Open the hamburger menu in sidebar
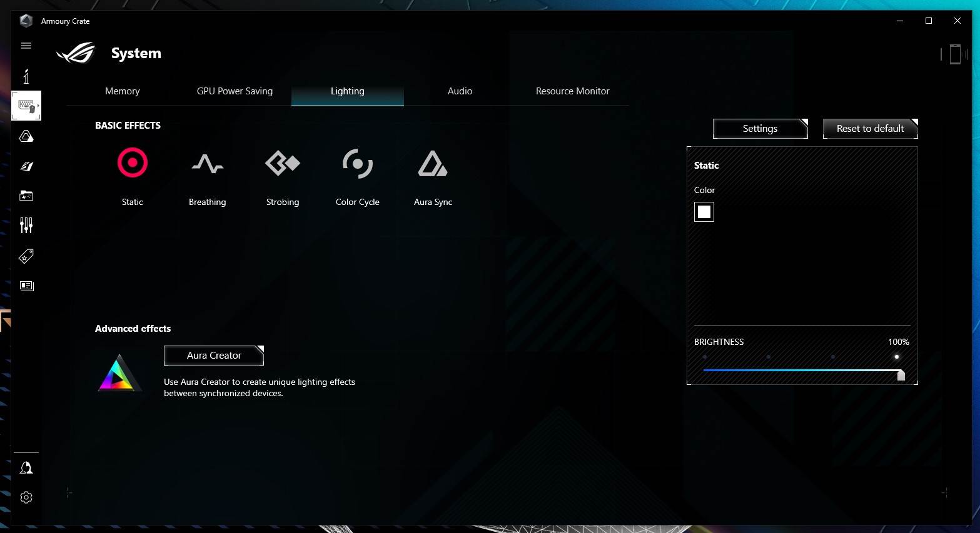Screen dimensions: 980x533 (26, 46)
